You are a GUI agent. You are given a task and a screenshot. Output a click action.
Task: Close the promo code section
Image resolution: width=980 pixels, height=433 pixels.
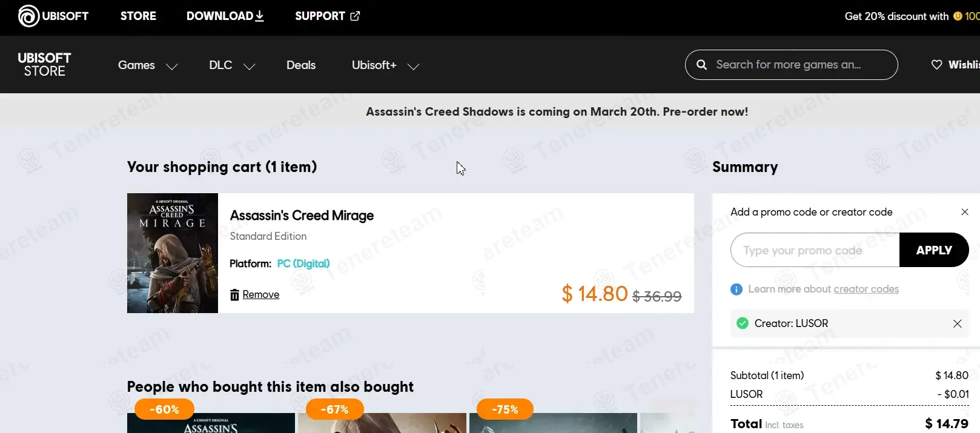pyautogui.click(x=964, y=212)
